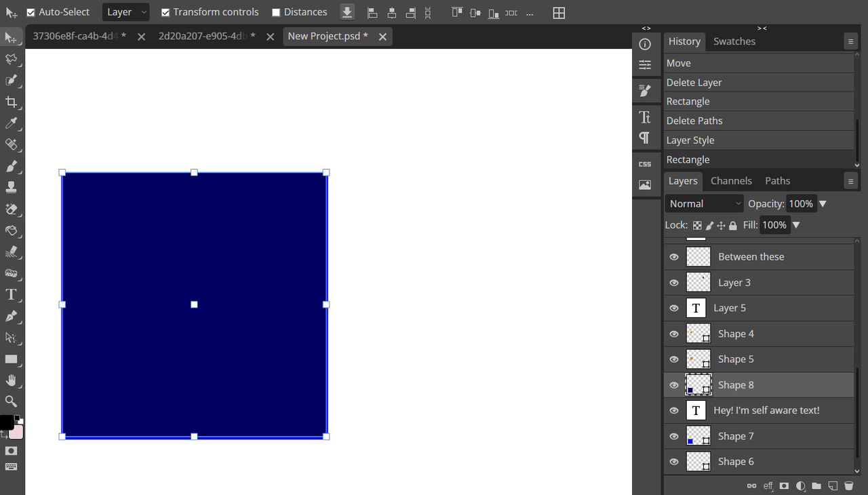The width and height of the screenshot is (868, 495).
Task: Open the Character panel icon
Action: coord(645,117)
